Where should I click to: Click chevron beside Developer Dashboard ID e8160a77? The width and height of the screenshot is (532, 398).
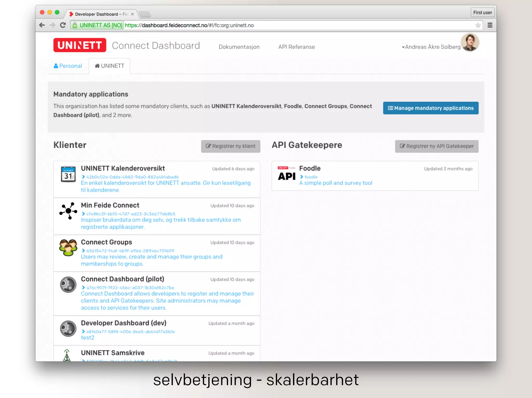(x=83, y=332)
